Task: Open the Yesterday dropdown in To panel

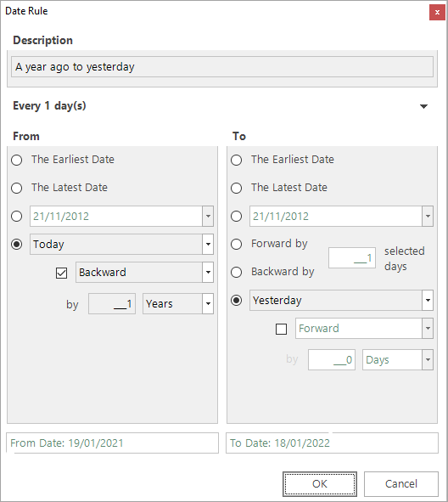Action: (x=428, y=301)
